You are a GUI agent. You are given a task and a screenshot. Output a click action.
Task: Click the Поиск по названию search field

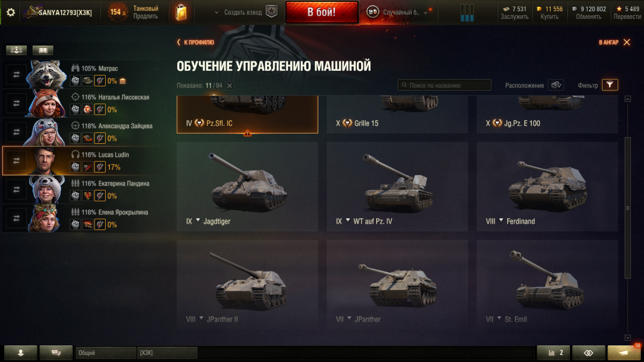[x=444, y=85]
